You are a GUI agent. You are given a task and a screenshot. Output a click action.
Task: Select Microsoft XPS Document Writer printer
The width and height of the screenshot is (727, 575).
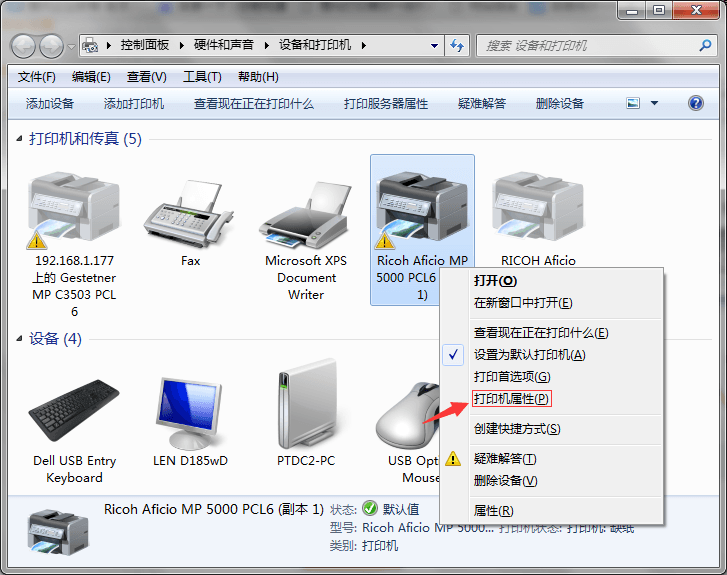click(x=306, y=212)
